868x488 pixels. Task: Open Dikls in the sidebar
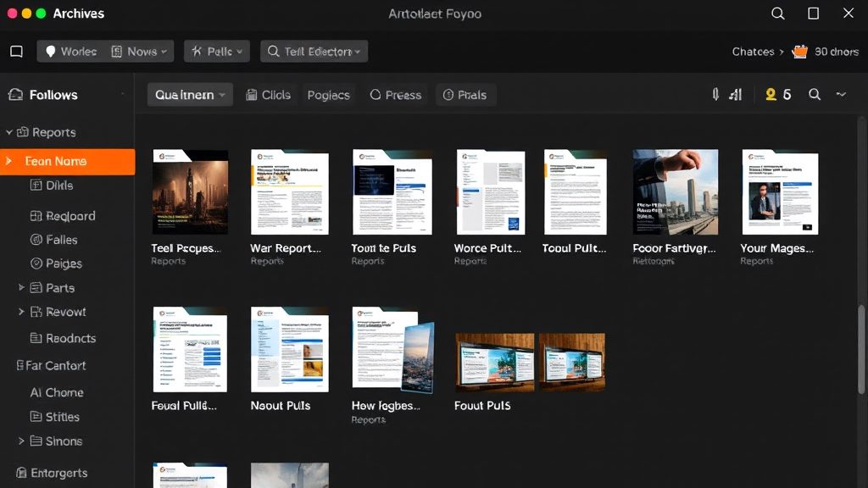(59, 186)
